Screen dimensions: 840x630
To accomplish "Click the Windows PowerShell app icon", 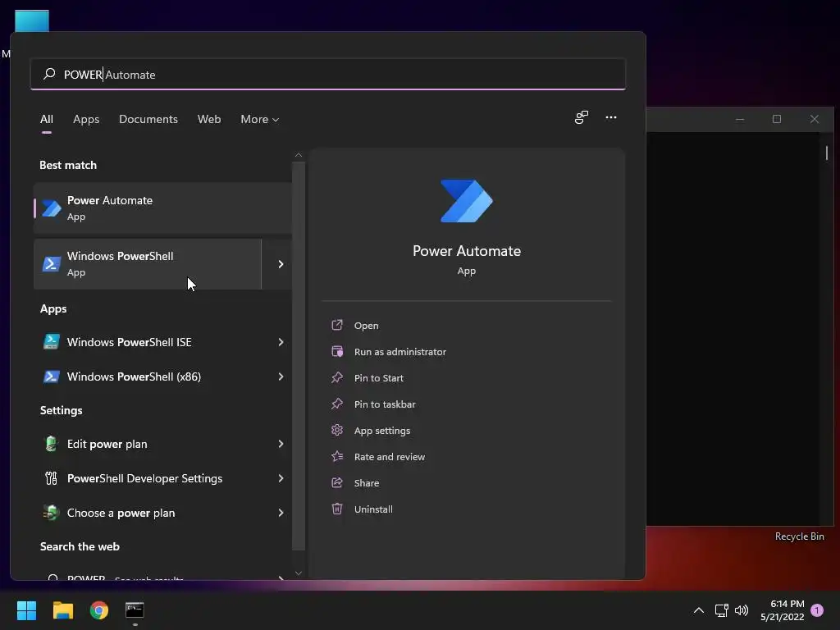I will pyautogui.click(x=52, y=264).
